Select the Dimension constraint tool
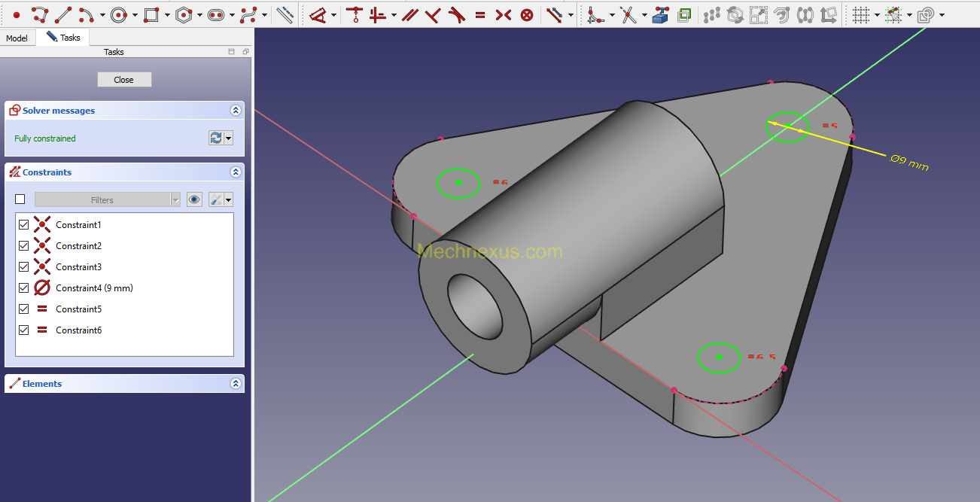This screenshot has width=980, height=502. pos(318,14)
